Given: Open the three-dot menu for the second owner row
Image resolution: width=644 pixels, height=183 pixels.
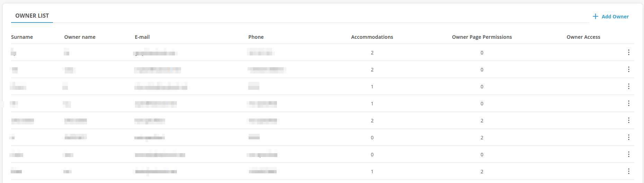Looking at the screenshot, I should (x=628, y=69).
